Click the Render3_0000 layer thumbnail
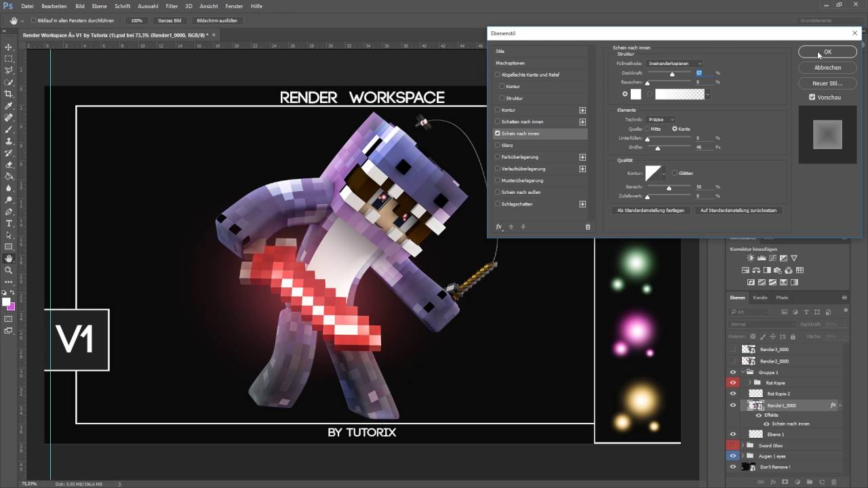Viewport: 868px width, 488px height. pyautogui.click(x=749, y=350)
